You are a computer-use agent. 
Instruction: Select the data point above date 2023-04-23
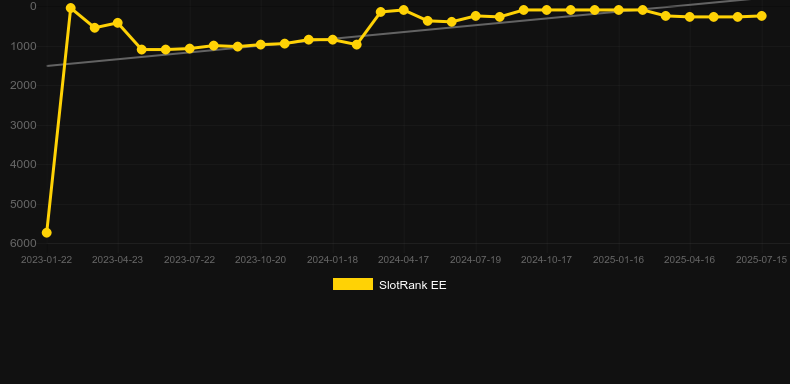click(118, 23)
